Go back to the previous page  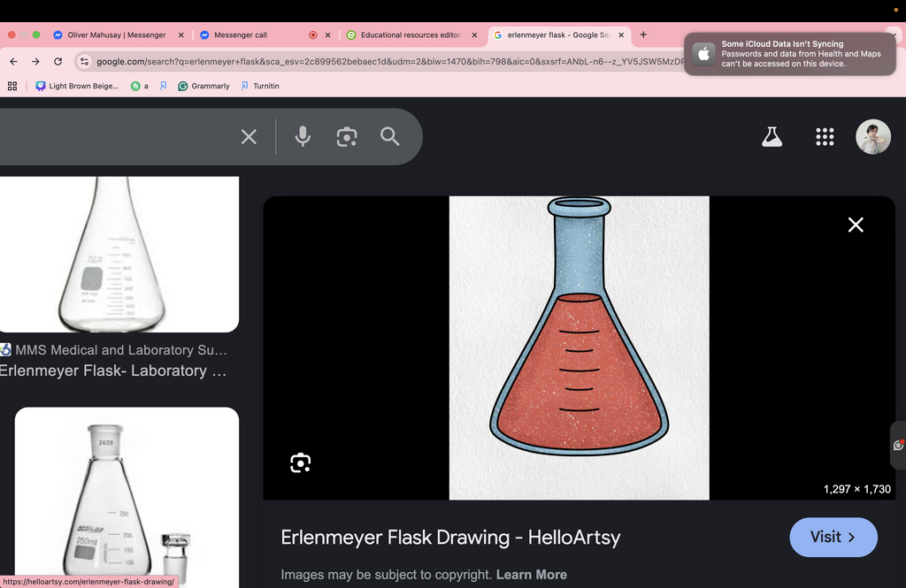click(x=14, y=61)
